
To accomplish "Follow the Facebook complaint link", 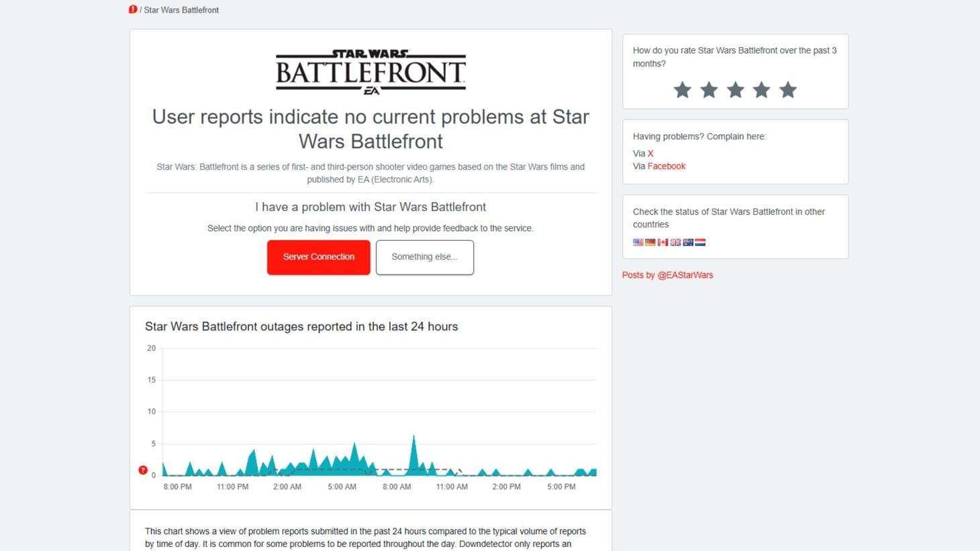I will (667, 166).
